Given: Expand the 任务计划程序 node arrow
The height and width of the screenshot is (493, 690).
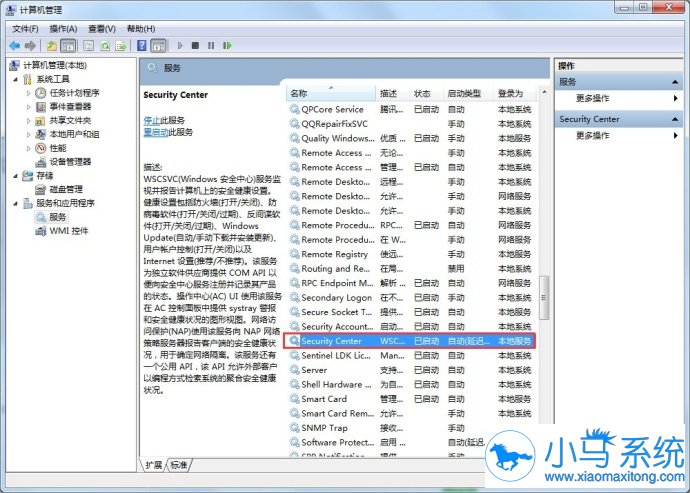Looking at the screenshot, I should [29, 93].
